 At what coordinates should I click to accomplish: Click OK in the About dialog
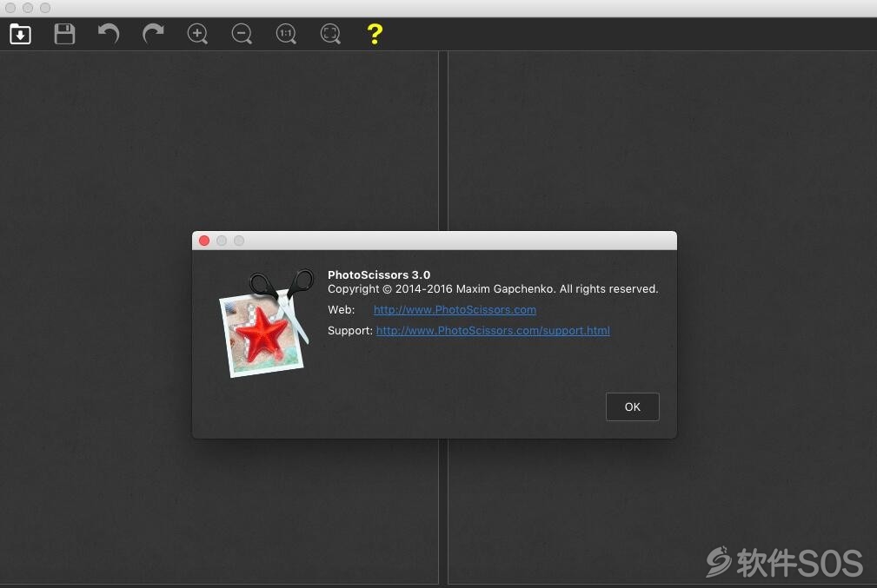coord(633,406)
